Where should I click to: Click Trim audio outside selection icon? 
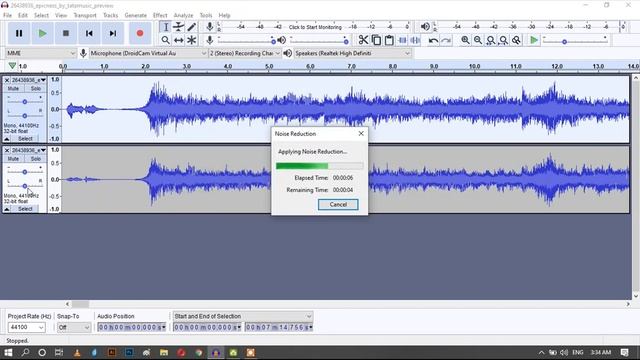tap(402, 40)
